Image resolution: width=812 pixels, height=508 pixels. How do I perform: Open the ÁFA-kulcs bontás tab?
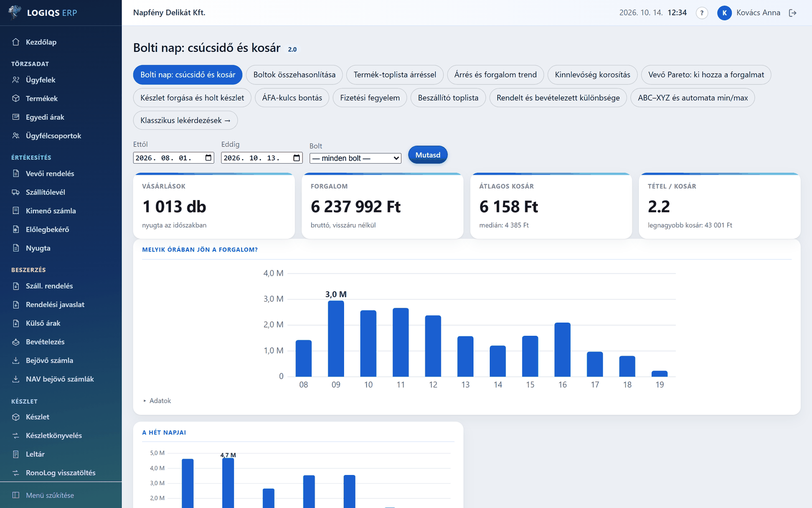click(x=292, y=98)
